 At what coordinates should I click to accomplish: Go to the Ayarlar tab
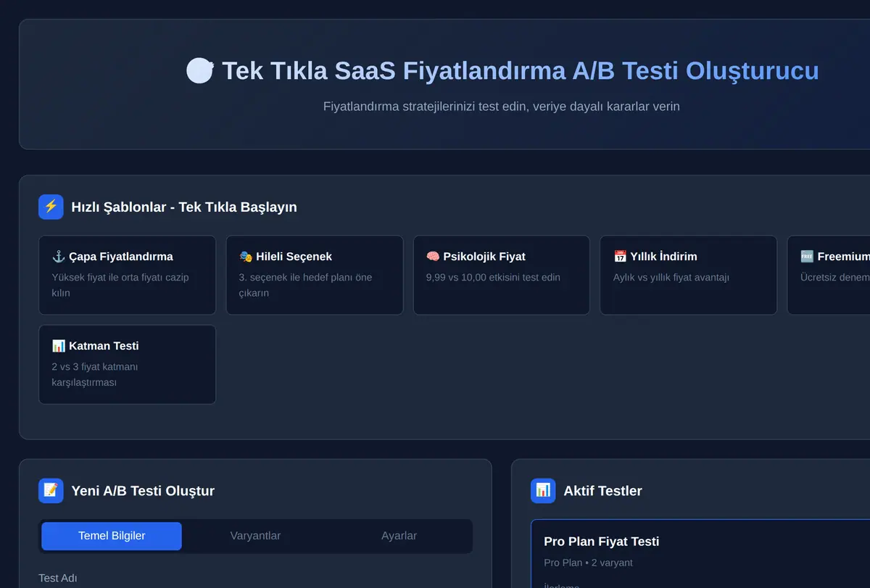coord(399,536)
